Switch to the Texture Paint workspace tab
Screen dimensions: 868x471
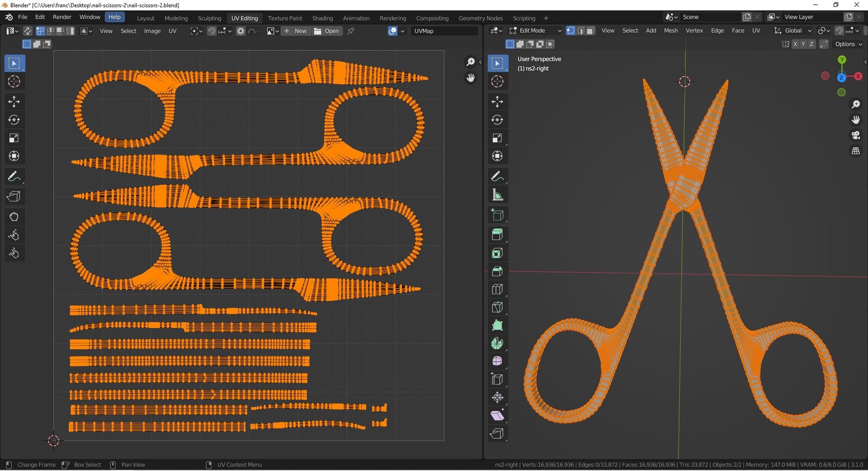(x=285, y=18)
